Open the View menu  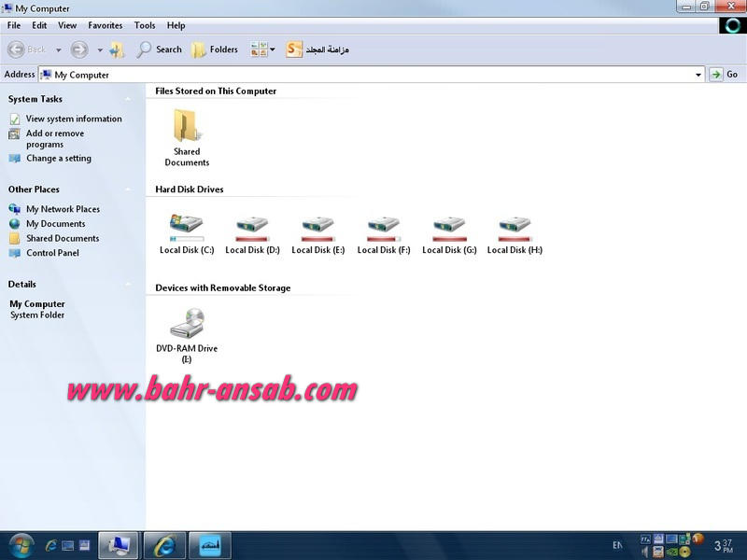(x=67, y=25)
